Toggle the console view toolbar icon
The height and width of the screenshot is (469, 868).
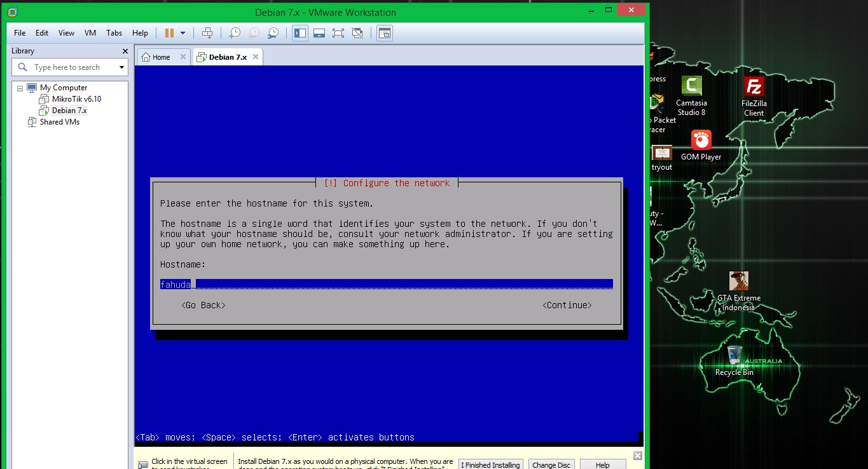pyautogui.click(x=385, y=33)
